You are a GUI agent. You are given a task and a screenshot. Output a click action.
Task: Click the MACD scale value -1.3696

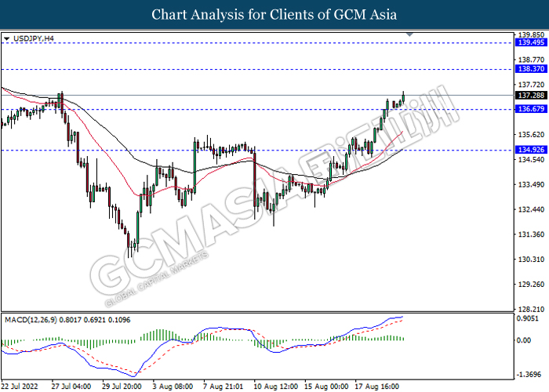pos(529,375)
